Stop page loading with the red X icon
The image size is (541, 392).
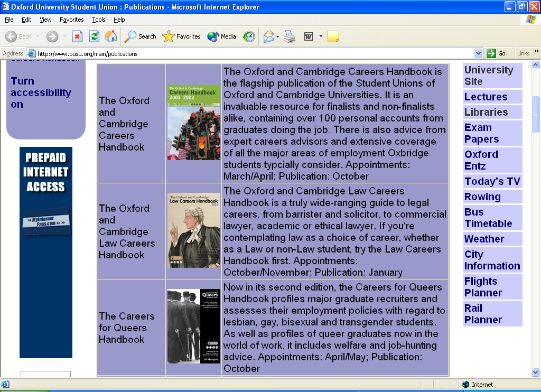click(x=77, y=36)
